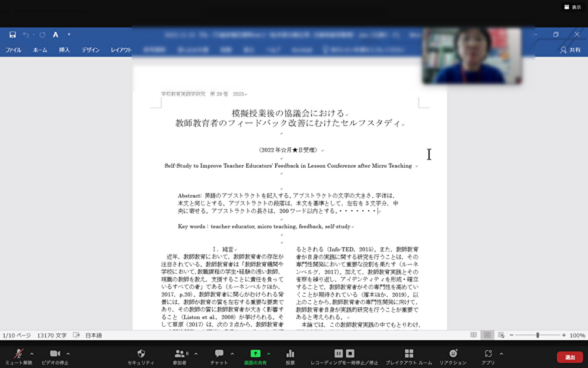The image size is (588, 368).
Task: Click the 日本語 language indicator in status bar
Action: pyautogui.click(x=93, y=336)
